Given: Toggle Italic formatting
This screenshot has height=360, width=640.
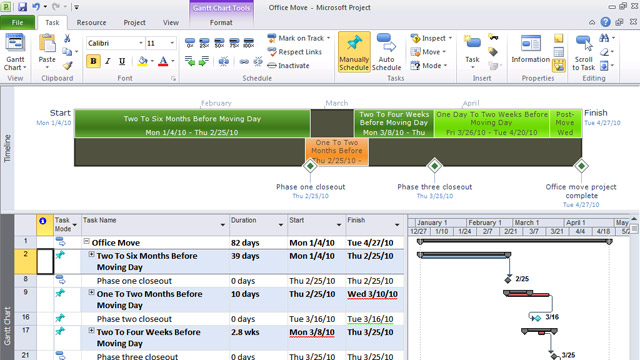Looking at the screenshot, I should click(x=108, y=61).
